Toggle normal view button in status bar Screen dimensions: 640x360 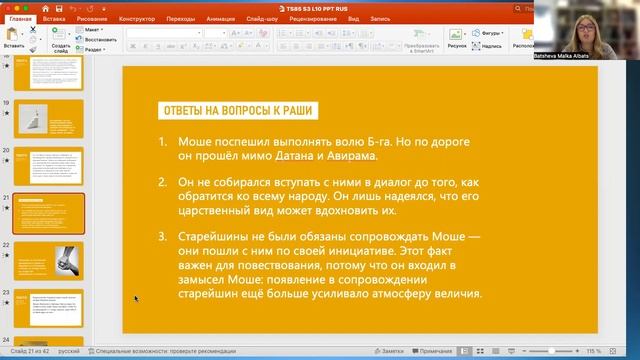click(x=464, y=351)
